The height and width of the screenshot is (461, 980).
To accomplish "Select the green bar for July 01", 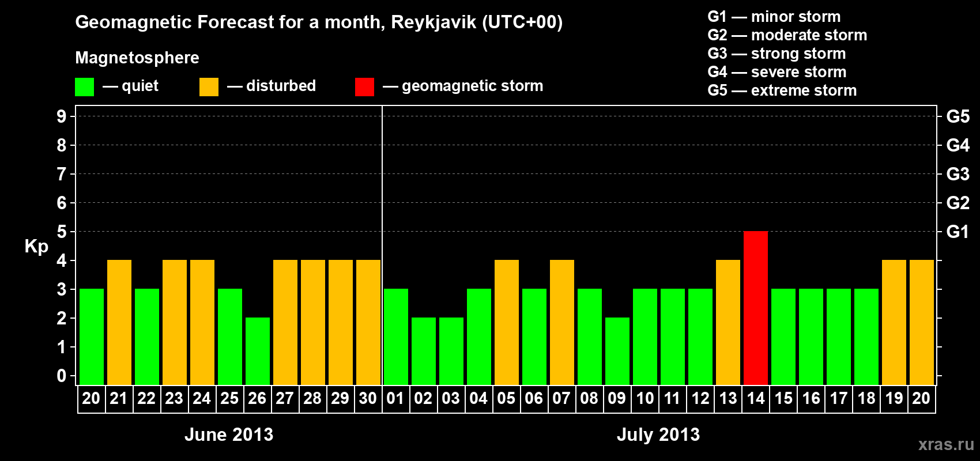I will pyautogui.click(x=396, y=337).
